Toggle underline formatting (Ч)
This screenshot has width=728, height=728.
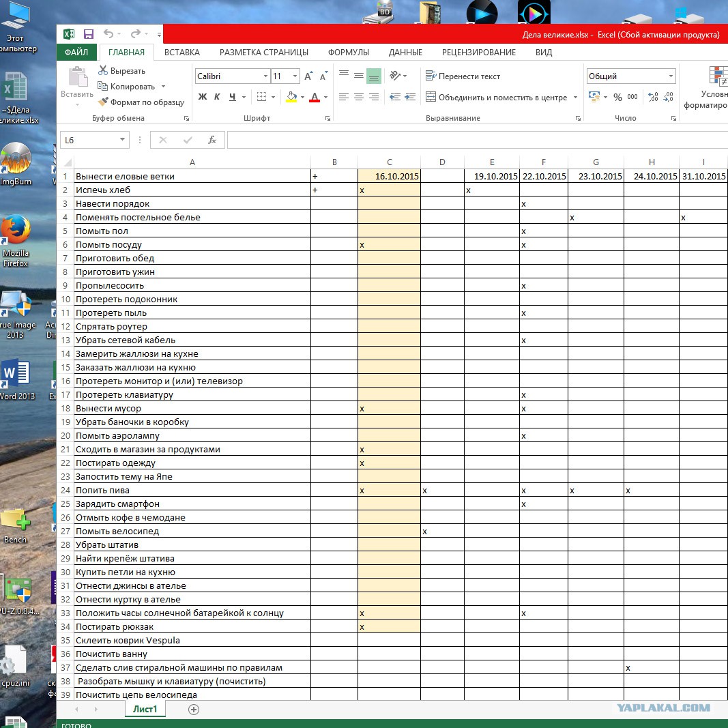click(x=233, y=97)
